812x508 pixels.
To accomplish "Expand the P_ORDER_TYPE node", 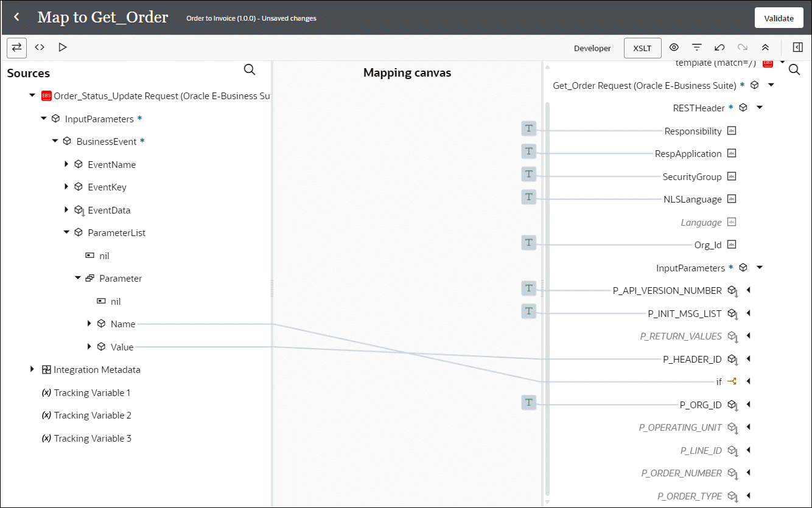I will (748, 496).
